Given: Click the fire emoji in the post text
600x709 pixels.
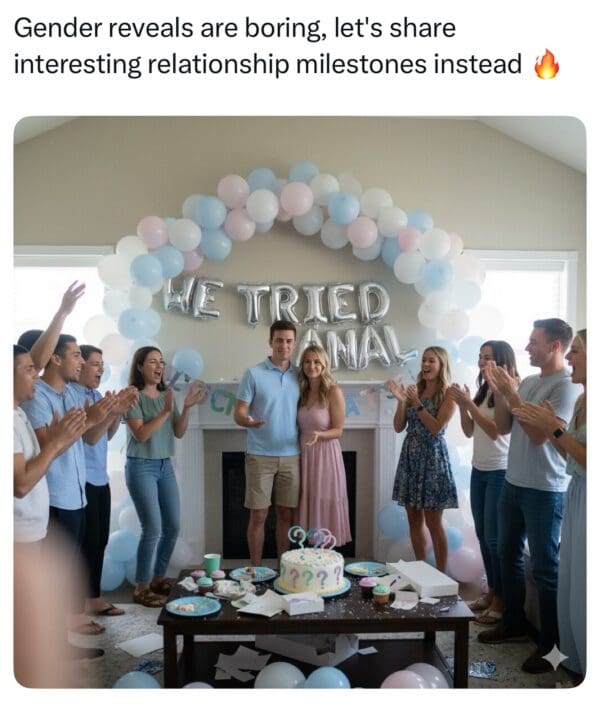Looking at the screenshot, I should pos(546,64).
